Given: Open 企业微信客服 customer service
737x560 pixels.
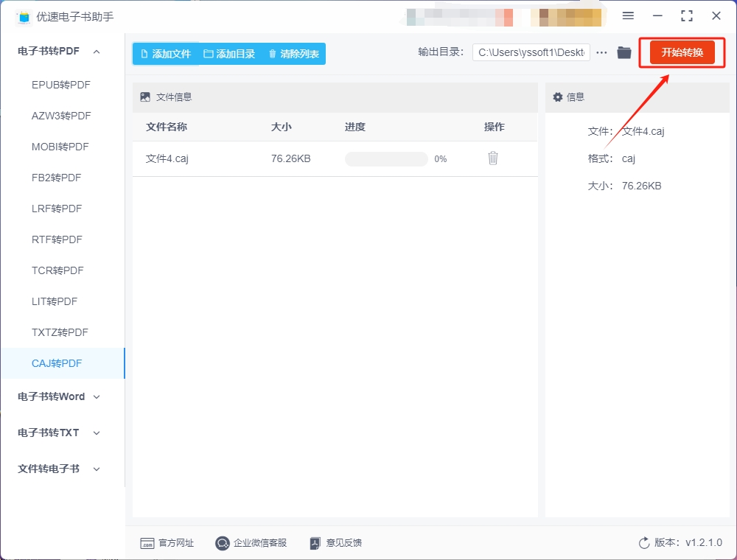Looking at the screenshot, I should pos(251,543).
